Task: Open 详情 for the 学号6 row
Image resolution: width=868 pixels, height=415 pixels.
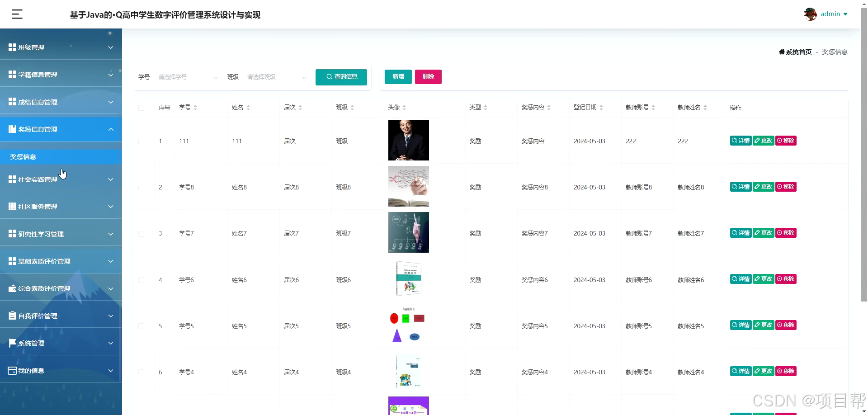Action: [x=741, y=279]
